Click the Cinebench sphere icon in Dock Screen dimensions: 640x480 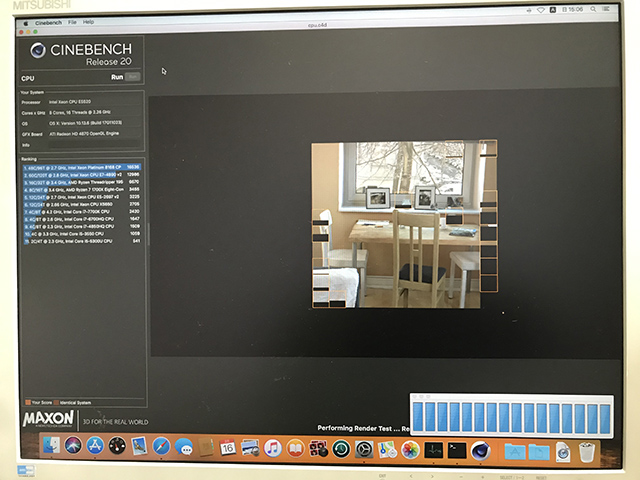[480, 451]
